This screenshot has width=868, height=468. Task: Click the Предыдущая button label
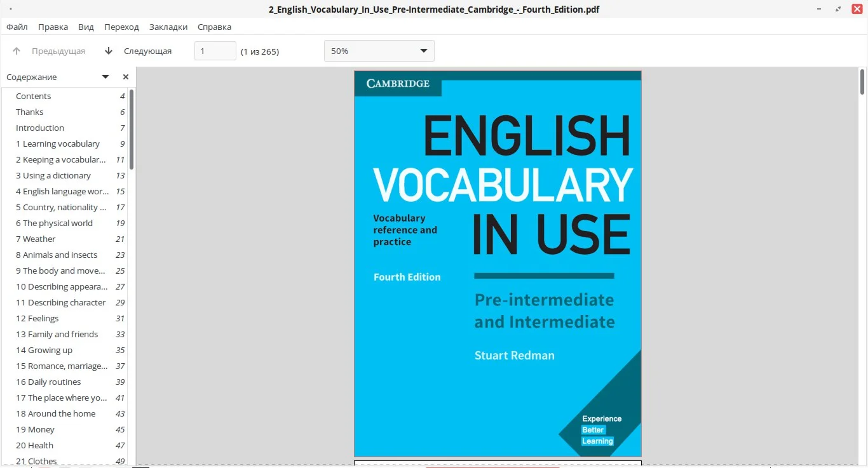point(58,51)
